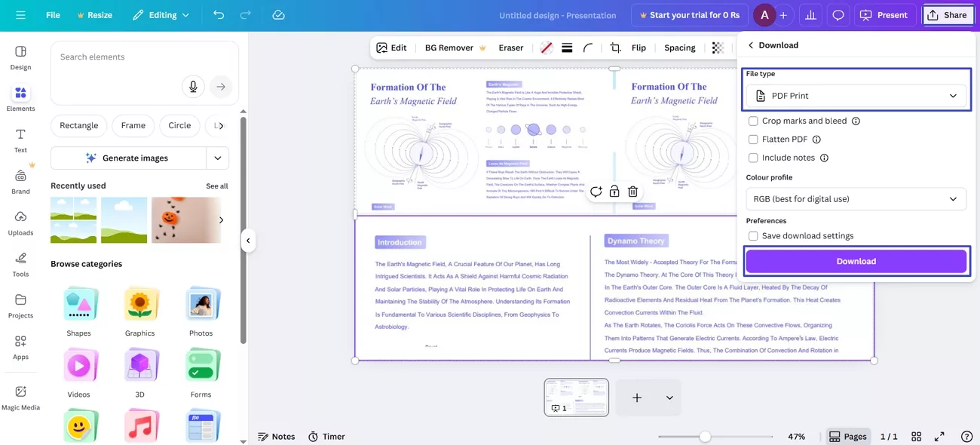Expand the add page options chevron
Screen dimensions: 980x445
(x=669, y=397)
